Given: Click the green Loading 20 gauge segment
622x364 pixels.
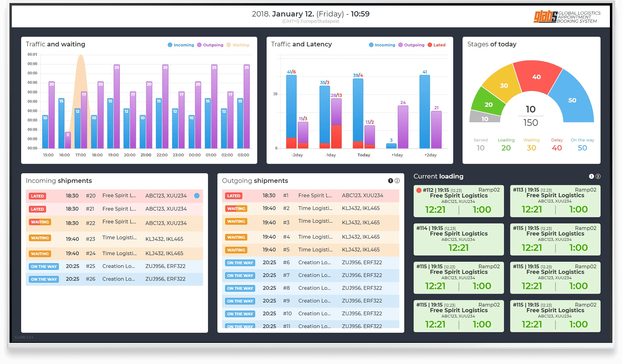Looking at the screenshot, I should (x=488, y=104).
